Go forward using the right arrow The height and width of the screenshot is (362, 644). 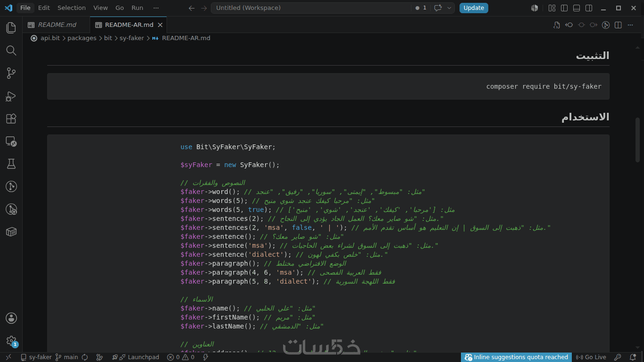coord(203,8)
